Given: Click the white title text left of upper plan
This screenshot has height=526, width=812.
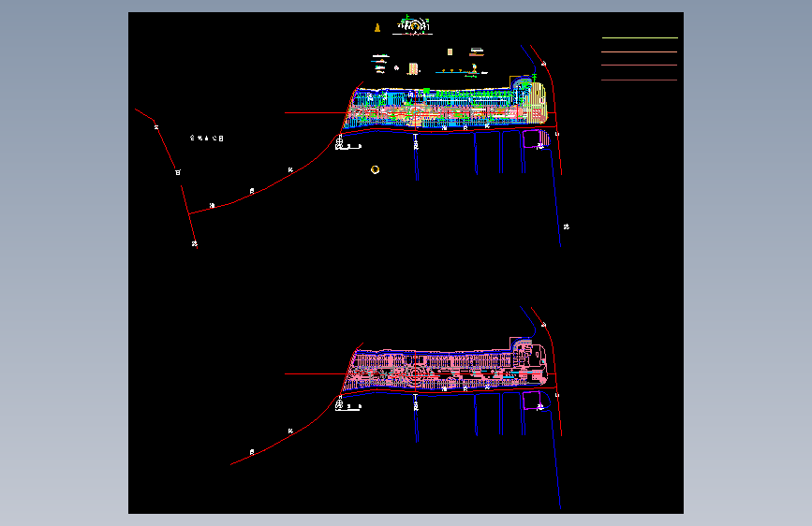Looking at the screenshot, I should coord(207,138).
